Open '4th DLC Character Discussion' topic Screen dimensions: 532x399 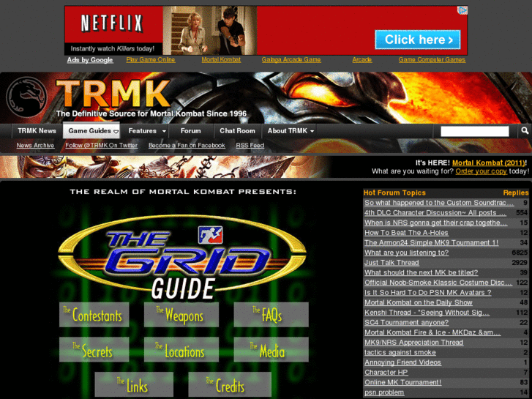coord(435,213)
